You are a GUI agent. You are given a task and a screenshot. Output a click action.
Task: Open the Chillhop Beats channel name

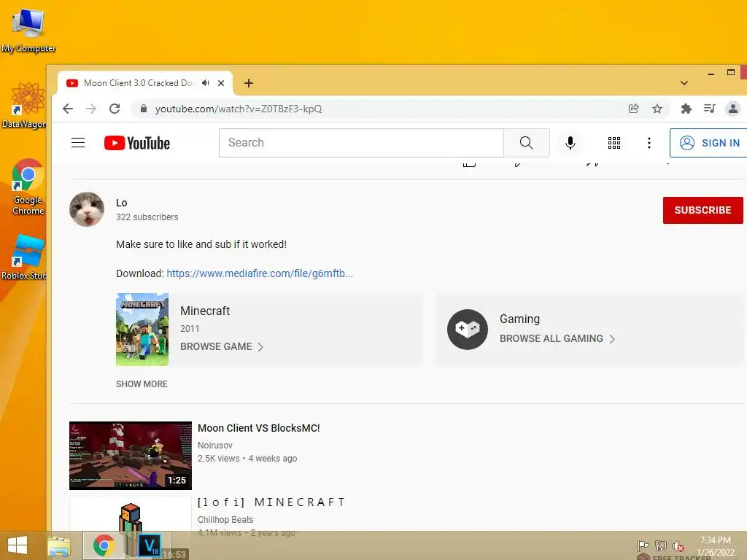point(226,519)
